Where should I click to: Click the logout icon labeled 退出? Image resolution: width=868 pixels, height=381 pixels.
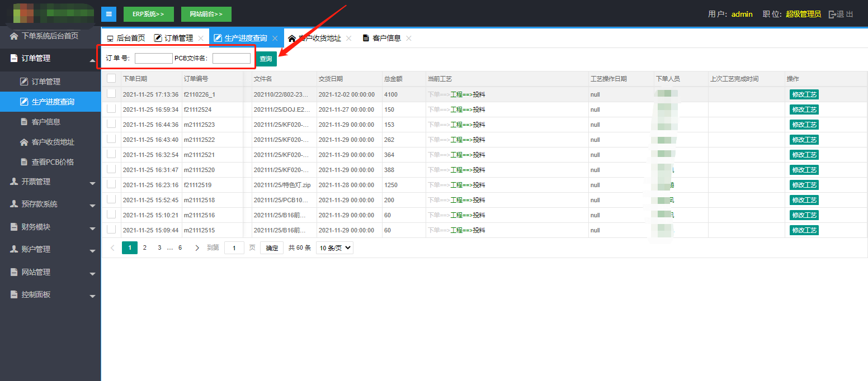coord(841,14)
